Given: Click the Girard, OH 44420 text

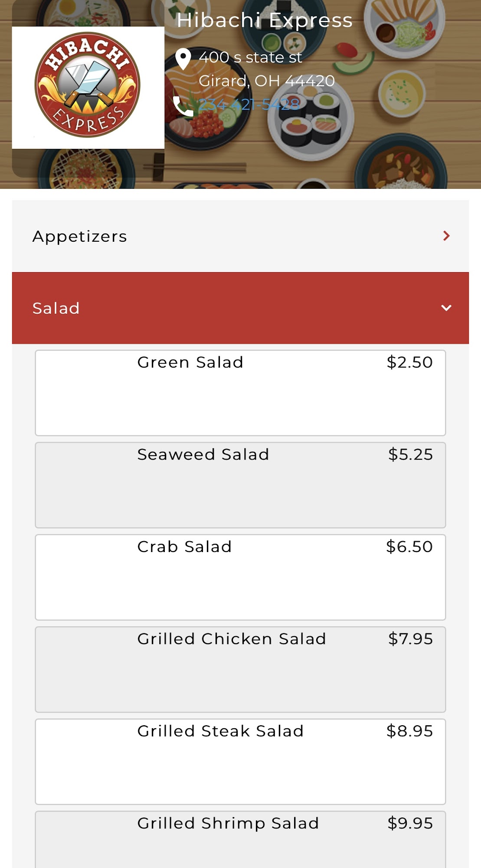Looking at the screenshot, I should coord(266,81).
